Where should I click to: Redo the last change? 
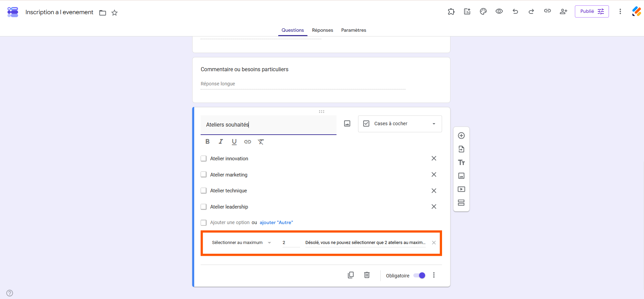point(531,11)
